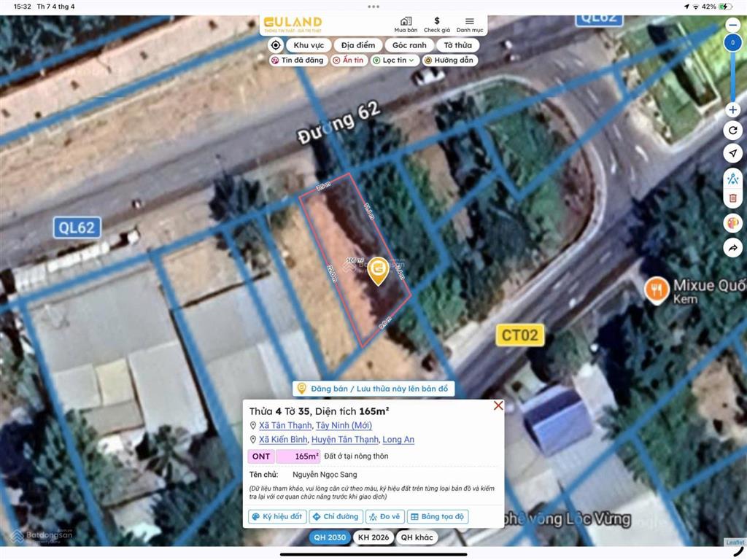Click the 15:32 clock in status bar

tap(22, 7)
